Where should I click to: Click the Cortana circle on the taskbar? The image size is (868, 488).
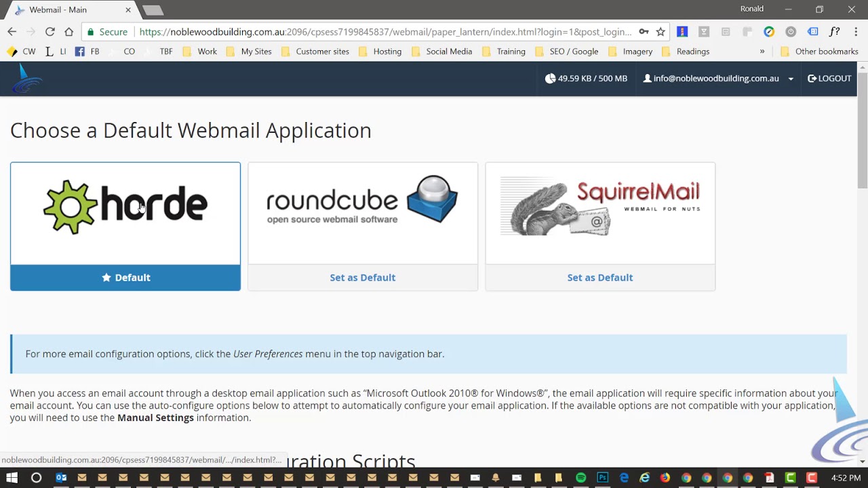click(x=36, y=478)
